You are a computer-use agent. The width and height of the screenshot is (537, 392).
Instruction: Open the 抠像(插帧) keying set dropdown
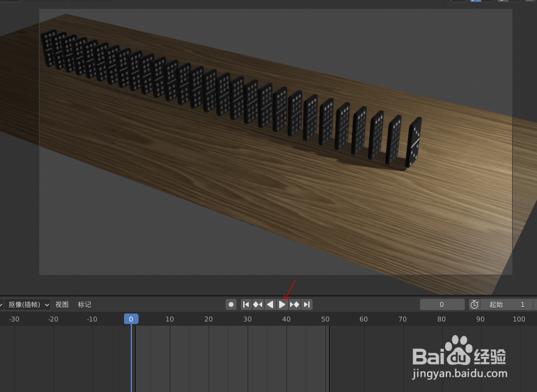27,304
